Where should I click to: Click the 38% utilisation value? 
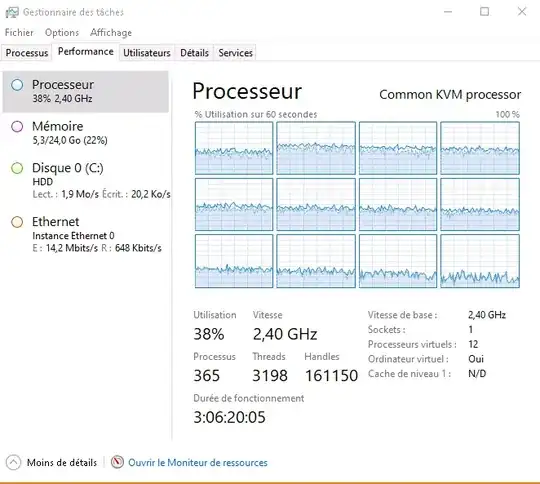point(209,334)
